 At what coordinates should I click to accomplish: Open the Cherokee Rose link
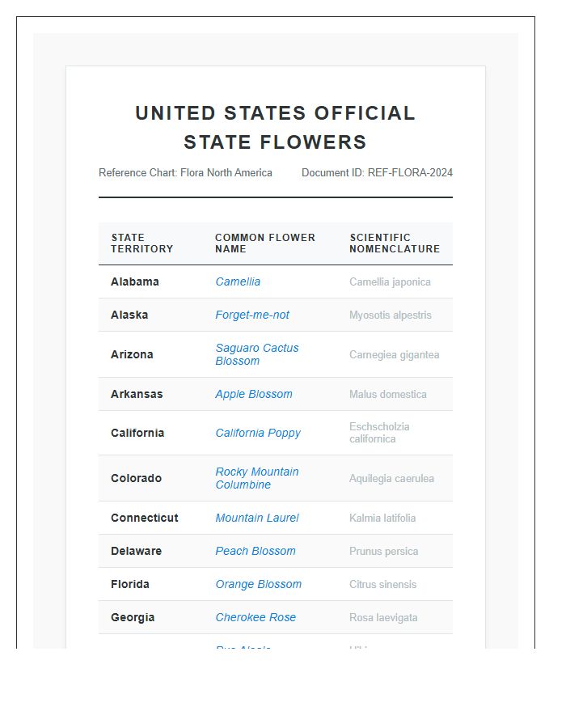(x=256, y=617)
